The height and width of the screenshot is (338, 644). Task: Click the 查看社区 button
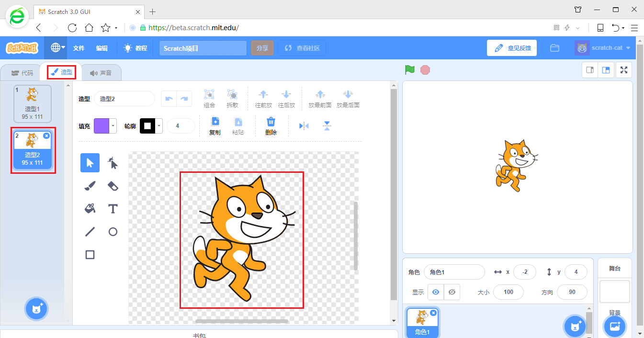click(x=302, y=48)
